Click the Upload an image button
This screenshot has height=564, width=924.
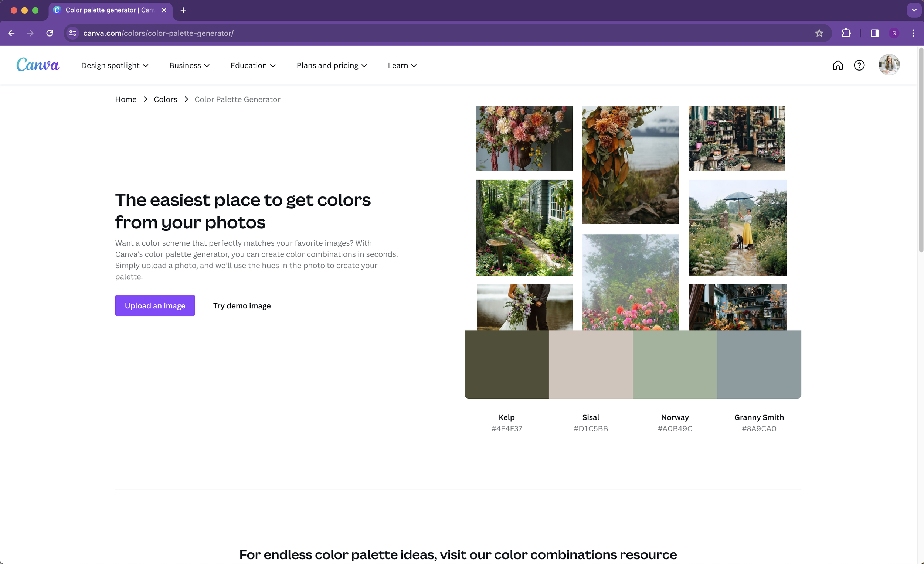pyautogui.click(x=155, y=305)
